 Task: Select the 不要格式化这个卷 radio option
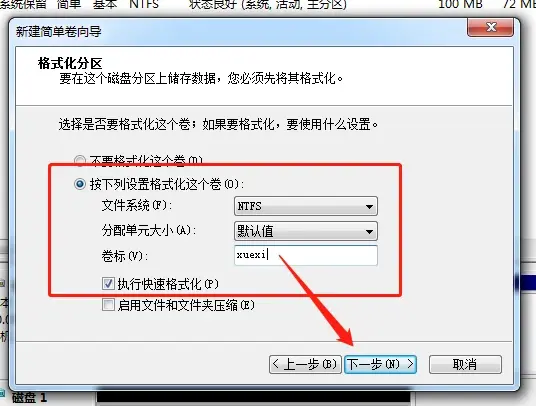coord(80,160)
